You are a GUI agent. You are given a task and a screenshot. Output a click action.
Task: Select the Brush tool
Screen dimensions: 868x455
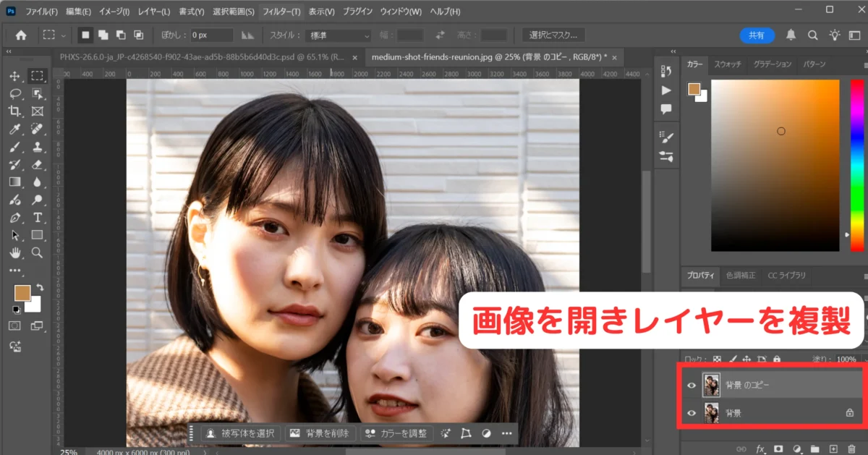tap(14, 147)
